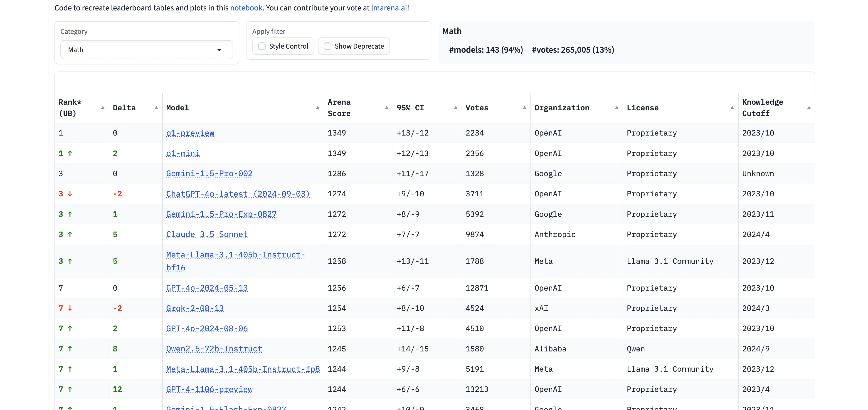This screenshot has height=410, width=868.
Task: Click the Grok-2-08-13 model link
Action: (x=195, y=308)
